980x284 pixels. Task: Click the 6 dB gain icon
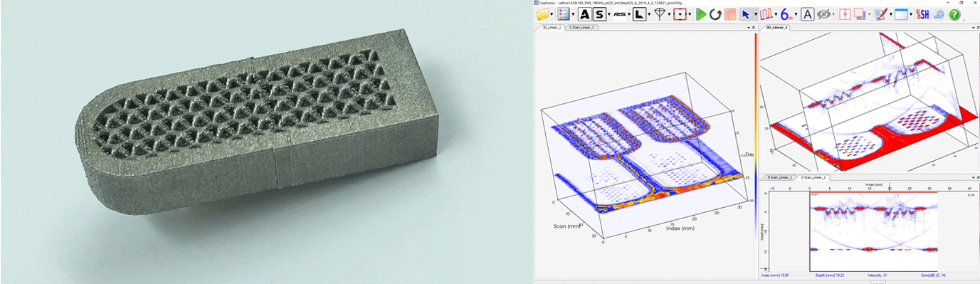click(787, 14)
